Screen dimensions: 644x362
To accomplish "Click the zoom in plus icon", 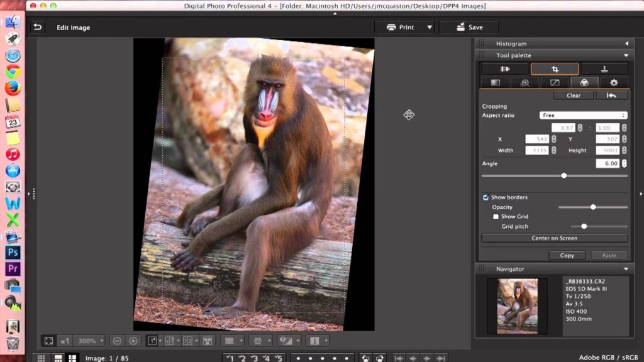I will 133,341.
